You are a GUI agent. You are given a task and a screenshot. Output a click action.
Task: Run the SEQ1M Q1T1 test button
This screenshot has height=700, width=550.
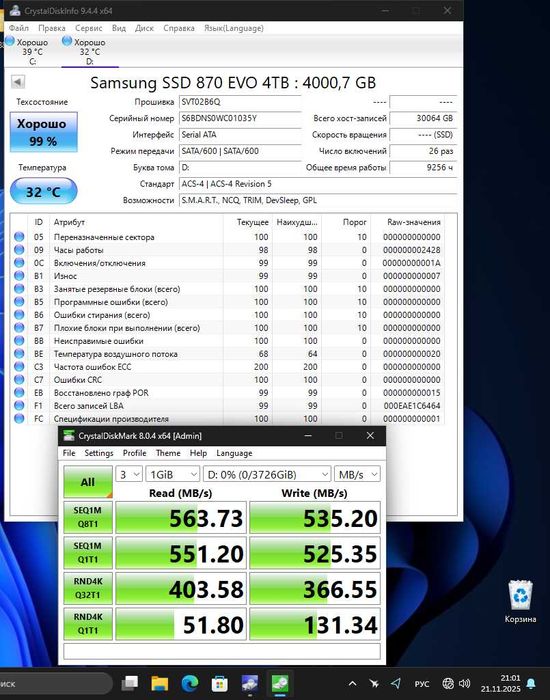(x=88, y=553)
